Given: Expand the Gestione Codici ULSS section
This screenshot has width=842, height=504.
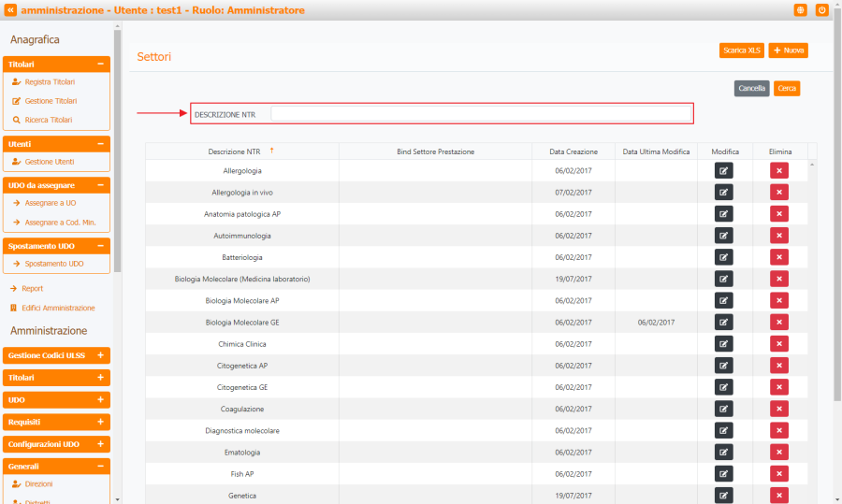Looking at the screenshot, I should click(100, 356).
